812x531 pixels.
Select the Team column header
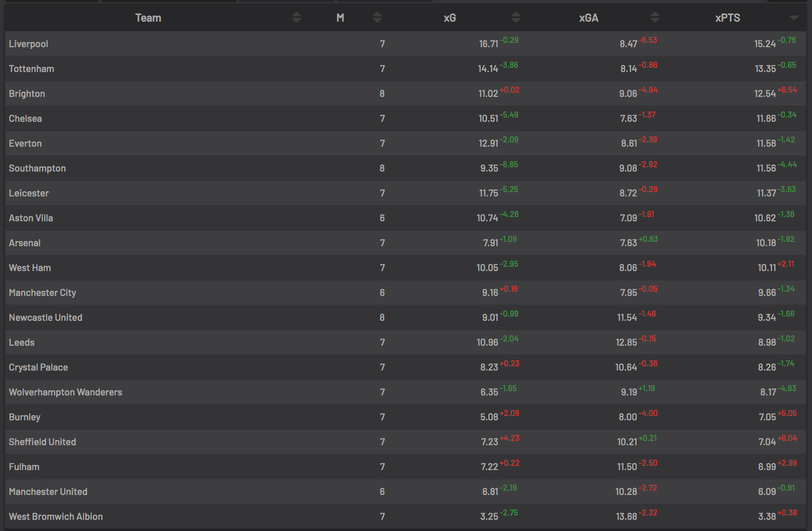[x=148, y=18]
